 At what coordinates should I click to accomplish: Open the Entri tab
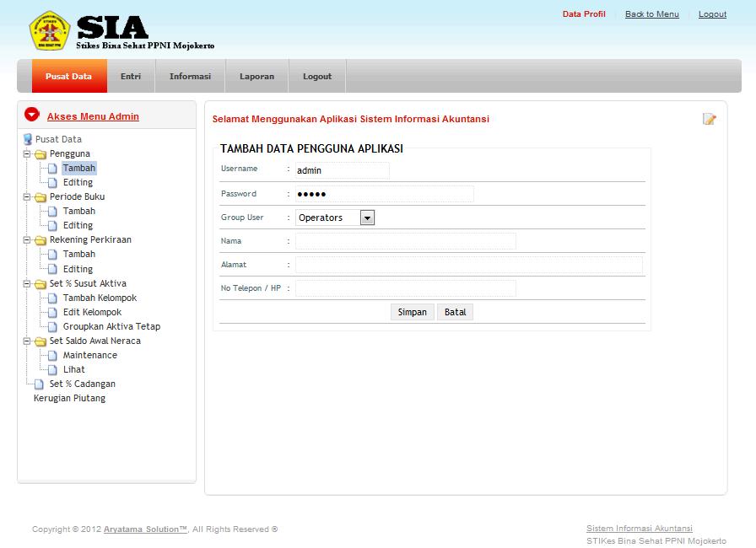coord(131,76)
